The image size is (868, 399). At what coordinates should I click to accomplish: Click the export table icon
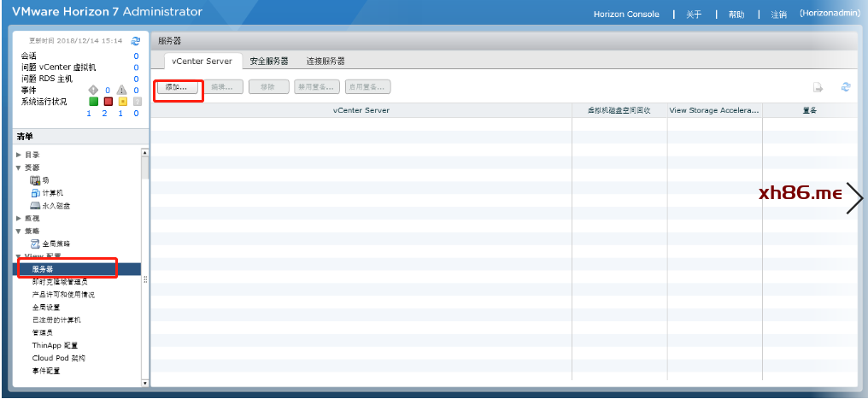click(x=818, y=87)
